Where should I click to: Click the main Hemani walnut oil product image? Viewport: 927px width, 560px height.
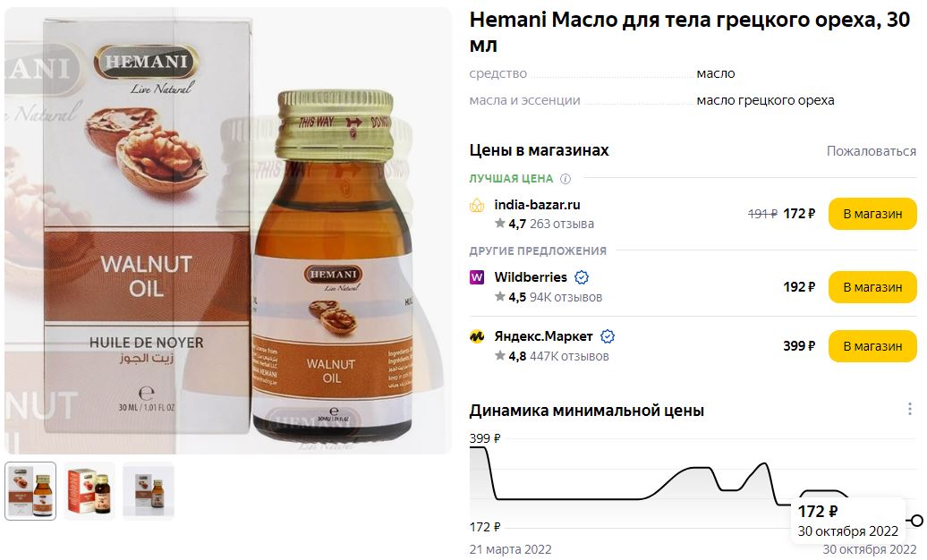228,231
